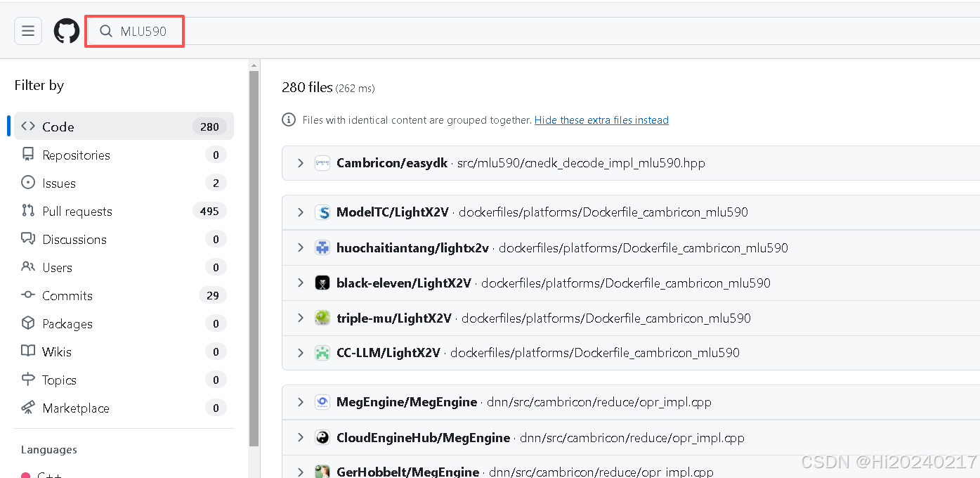Click the Issues circle-dot icon

tap(28, 183)
